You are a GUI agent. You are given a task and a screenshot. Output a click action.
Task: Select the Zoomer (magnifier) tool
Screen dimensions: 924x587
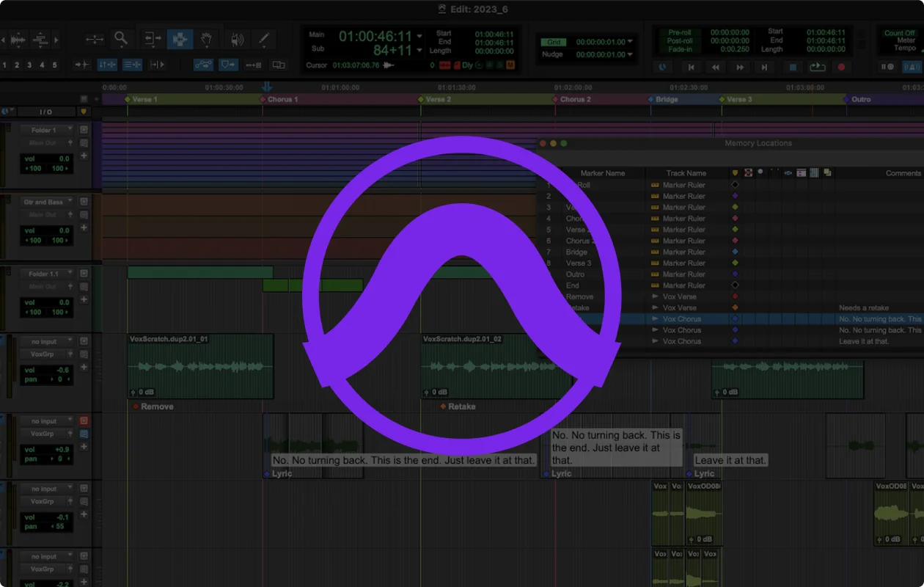pos(121,39)
